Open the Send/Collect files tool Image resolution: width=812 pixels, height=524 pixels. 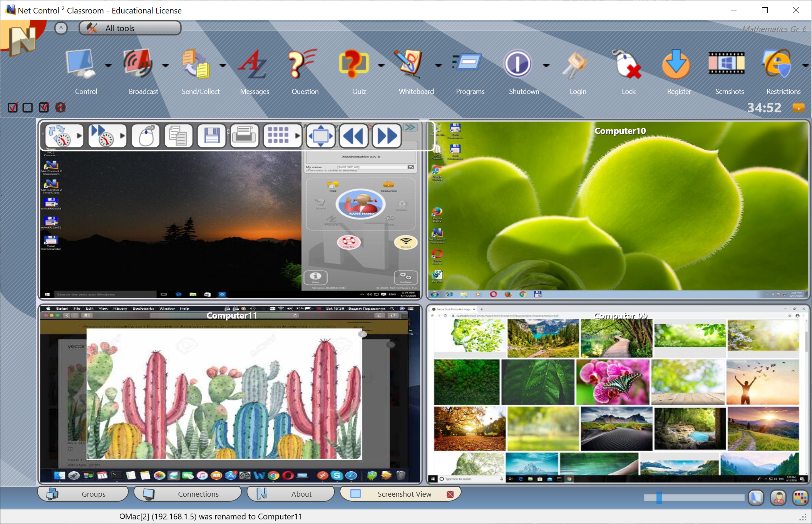pos(196,63)
